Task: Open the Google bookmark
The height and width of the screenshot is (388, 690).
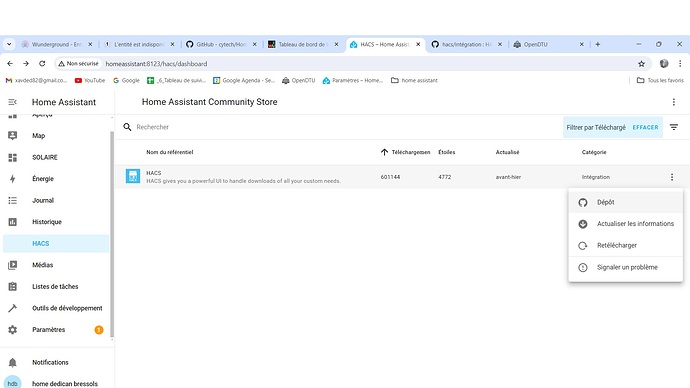Action: tap(126, 81)
